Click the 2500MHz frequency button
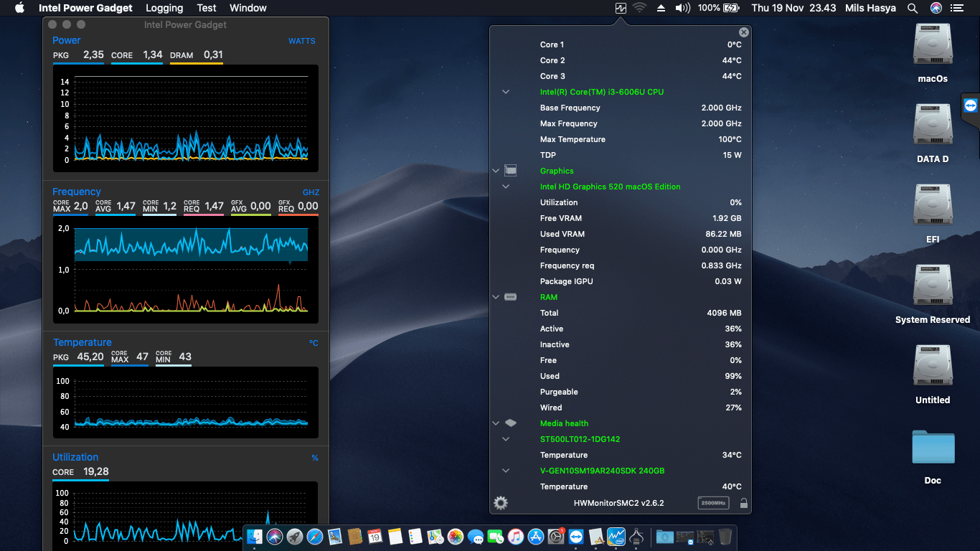980x551 pixels. [713, 503]
